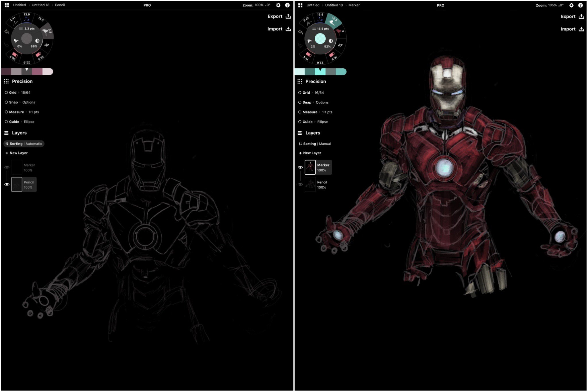Select the active 3.3 pencil tool, left wheel
Viewport: 588px width, 392px height.
click(47, 31)
